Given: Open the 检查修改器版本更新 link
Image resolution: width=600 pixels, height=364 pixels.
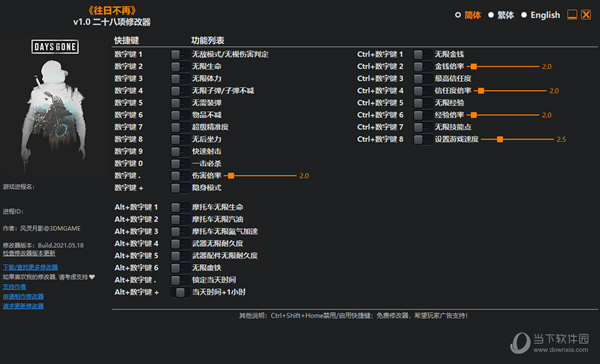Looking at the screenshot, I should [29, 253].
